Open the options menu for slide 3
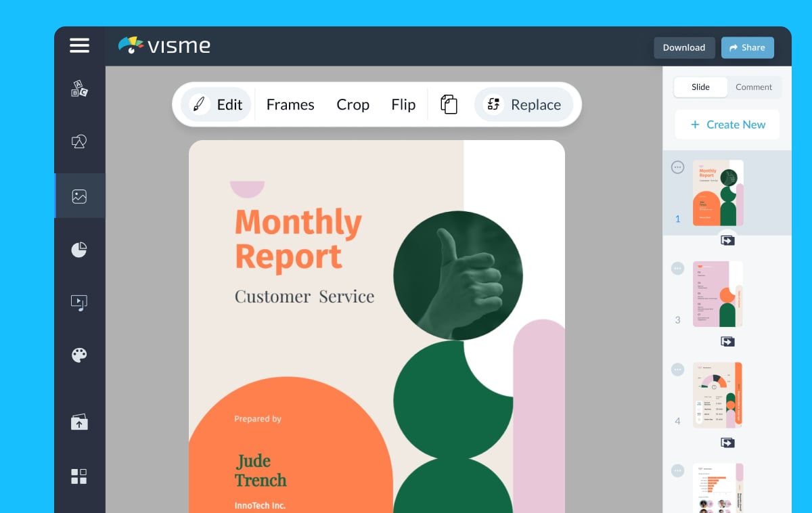Viewport: 812px width, 513px height. [x=677, y=269]
